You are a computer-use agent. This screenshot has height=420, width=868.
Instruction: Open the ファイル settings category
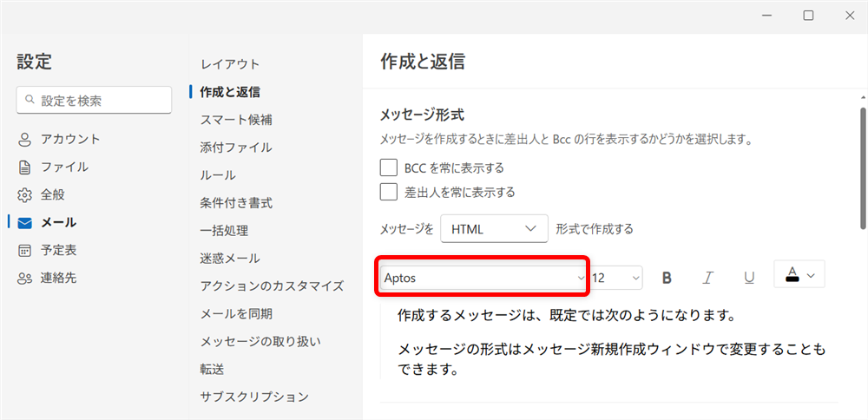click(63, 167)
